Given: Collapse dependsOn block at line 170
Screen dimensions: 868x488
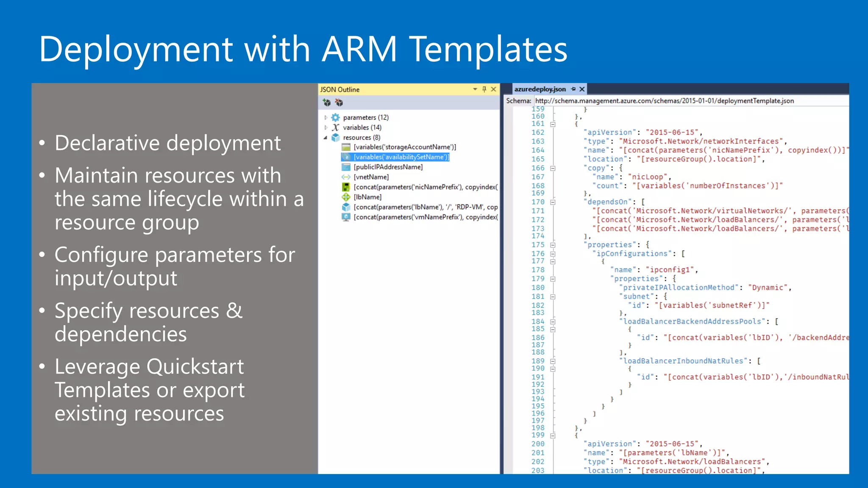Looking at the screenshot, I should click(553, 202).
